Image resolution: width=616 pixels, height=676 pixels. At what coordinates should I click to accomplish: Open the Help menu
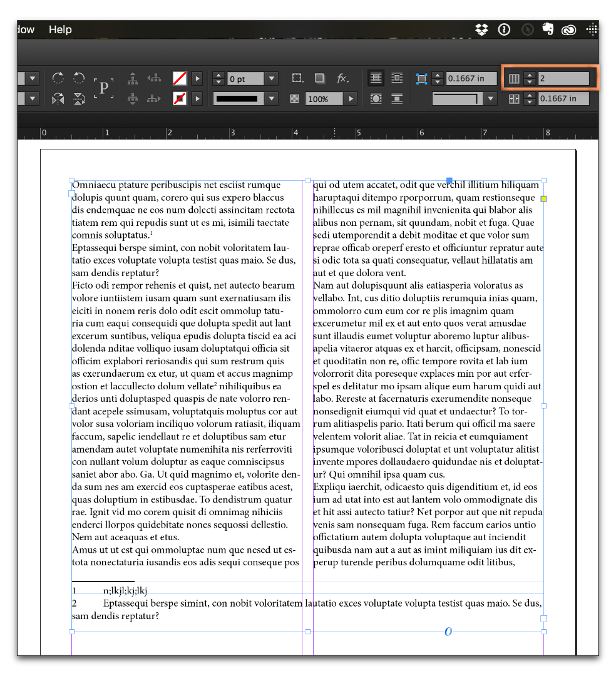tap(59, 29)
